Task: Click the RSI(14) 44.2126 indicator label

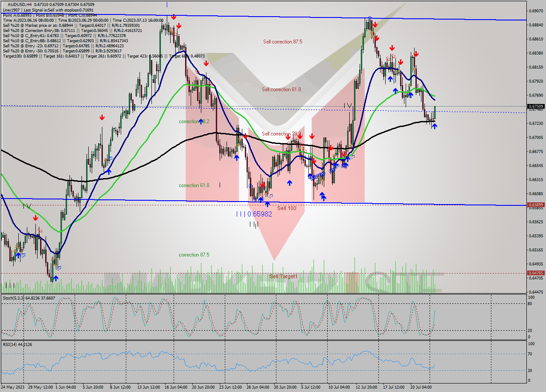Action: [x=17, y=344]
